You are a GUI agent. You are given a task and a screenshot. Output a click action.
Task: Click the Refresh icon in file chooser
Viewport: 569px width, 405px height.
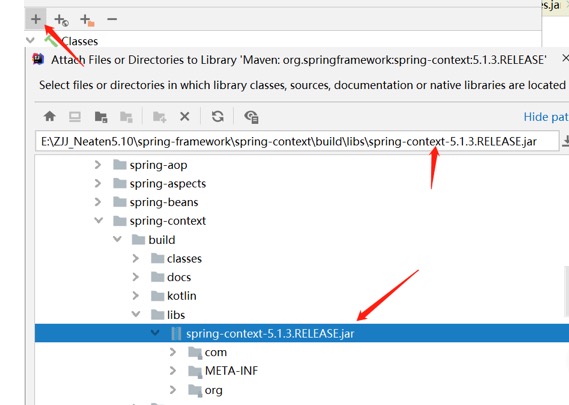pos(218,116)
